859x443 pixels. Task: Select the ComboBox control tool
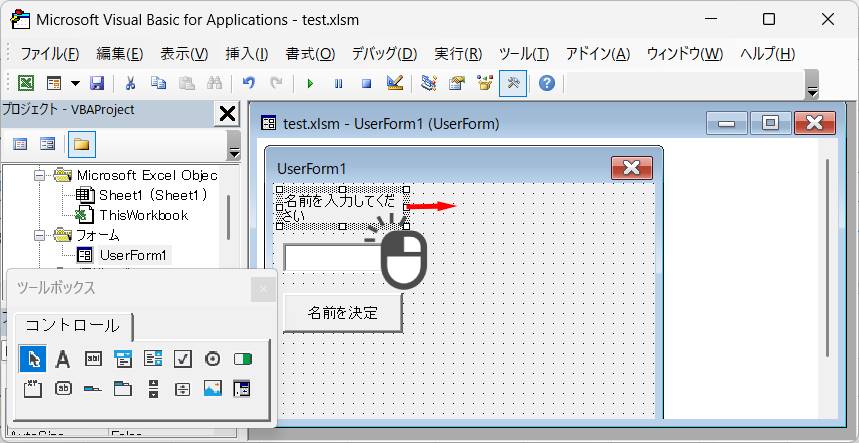coord(123,359)
